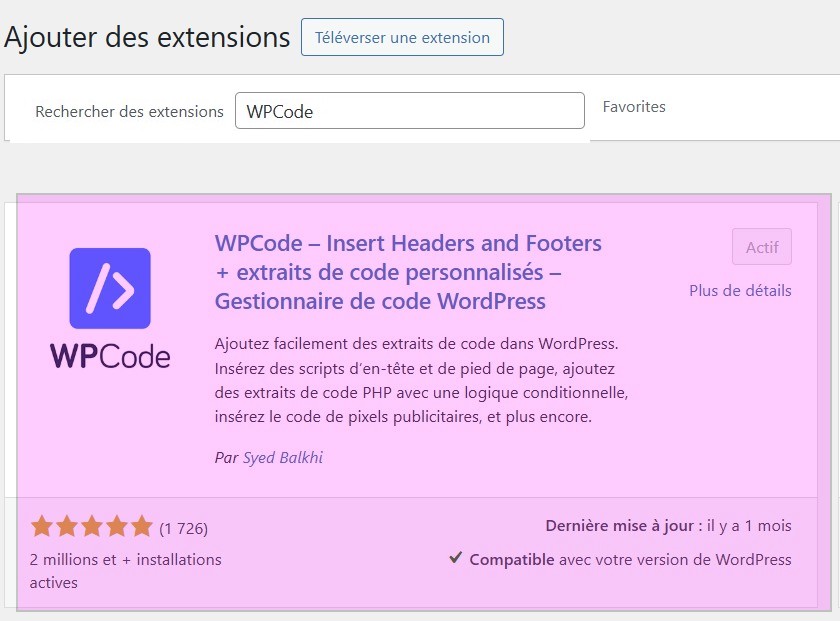
Task: Click the Actif button on the WPCode card
Action: (x=761, y=247)
